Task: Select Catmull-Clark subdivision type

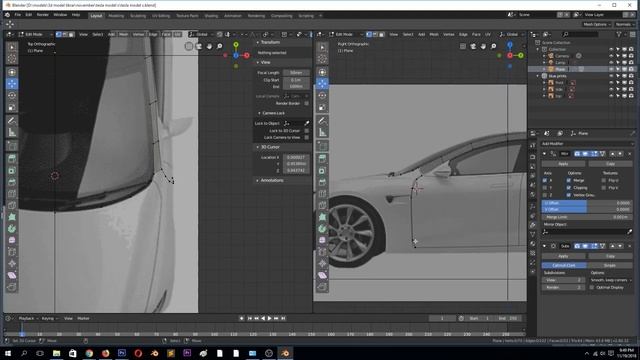Action: 564,265
